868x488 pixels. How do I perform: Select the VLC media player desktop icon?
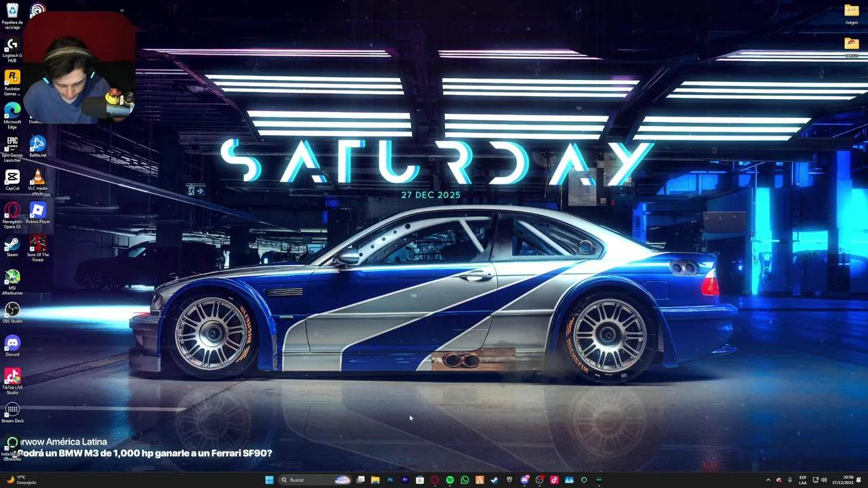tap(38, 182)
